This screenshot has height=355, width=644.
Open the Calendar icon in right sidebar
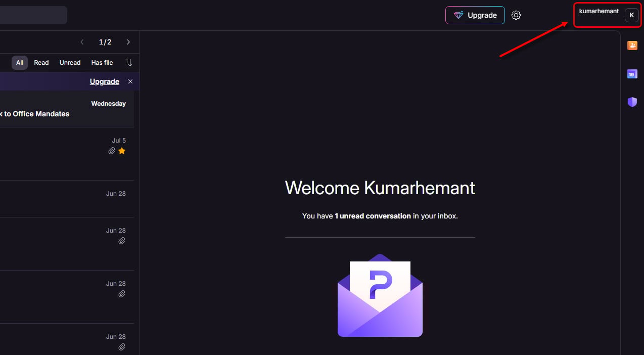(632, 74)
